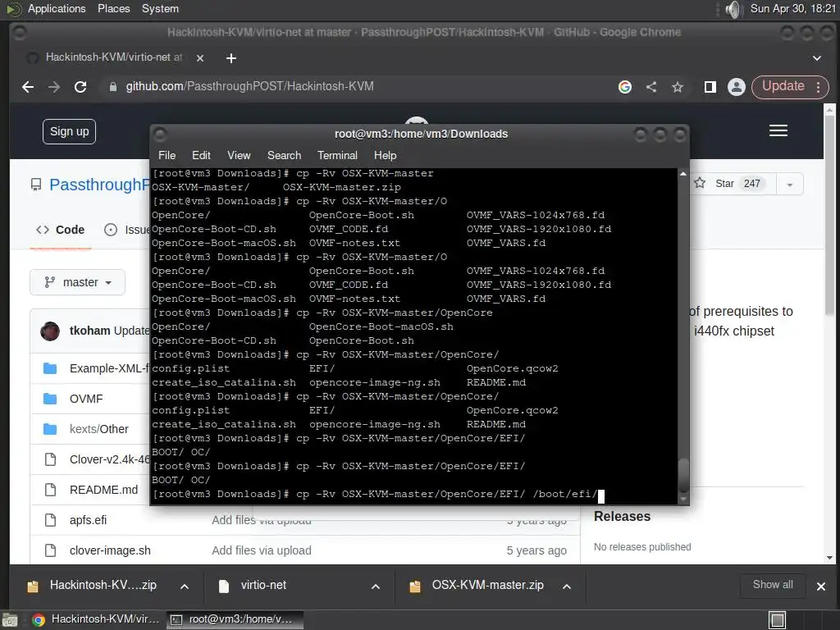This screenshot has height=630, width=840.
Task: Click the clock showing Sun Apr 30
Action: pos(792,8)
